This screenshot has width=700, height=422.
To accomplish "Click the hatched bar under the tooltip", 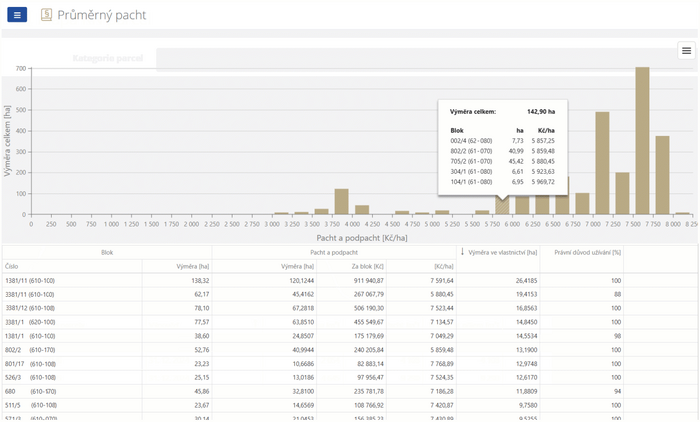I will click(x=502, y=206).
